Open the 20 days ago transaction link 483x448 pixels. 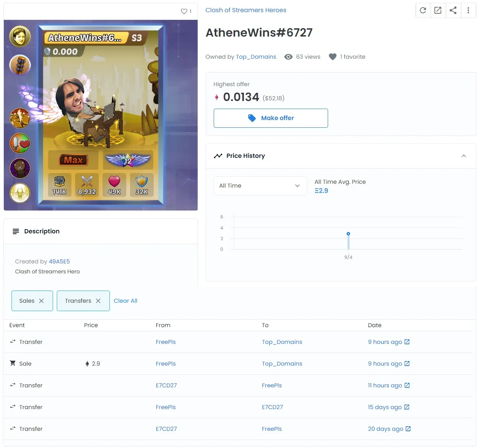pos(390,429)
